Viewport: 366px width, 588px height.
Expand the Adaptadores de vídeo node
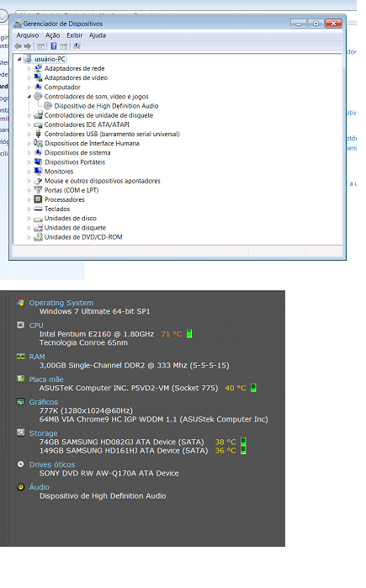29,78
